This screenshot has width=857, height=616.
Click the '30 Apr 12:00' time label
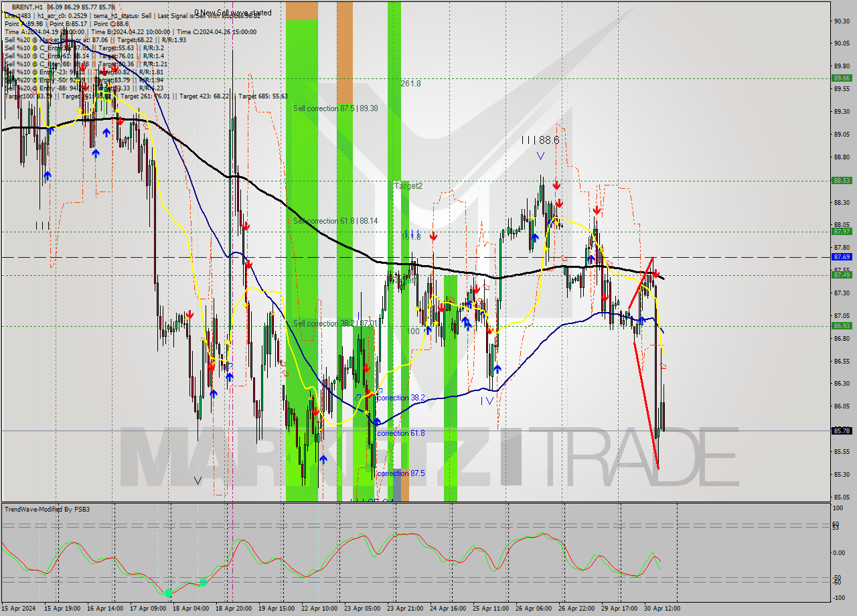pyautogui.click(x=662, y=608)
